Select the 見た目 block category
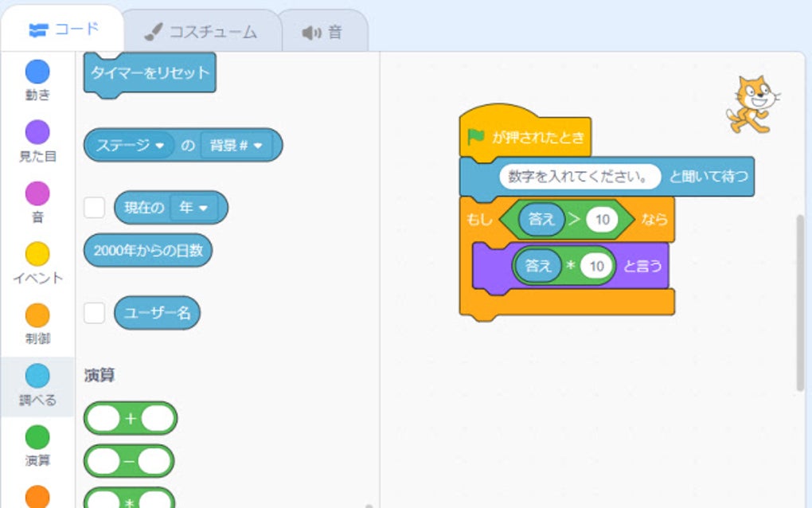The image size is (812, 508). 37,129
